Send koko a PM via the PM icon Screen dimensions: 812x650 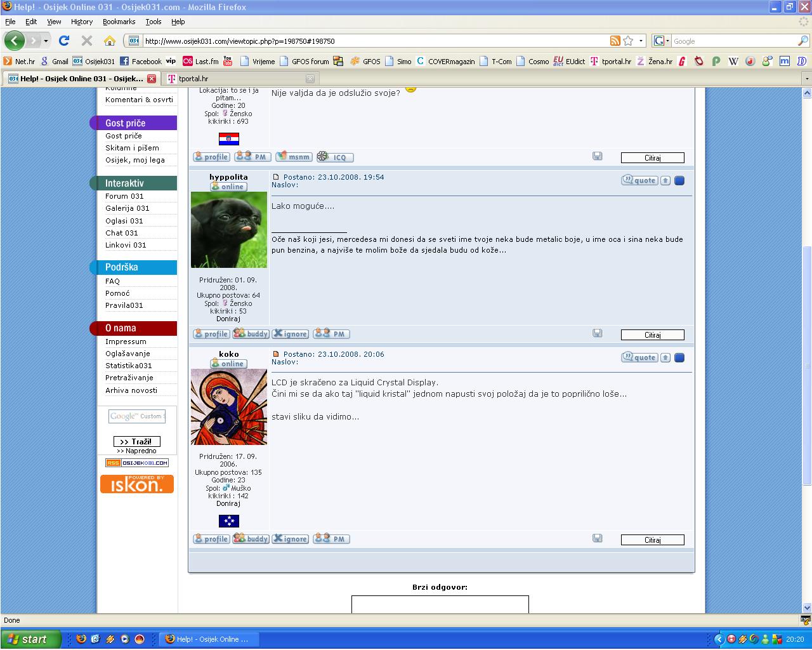coord(331,538)
